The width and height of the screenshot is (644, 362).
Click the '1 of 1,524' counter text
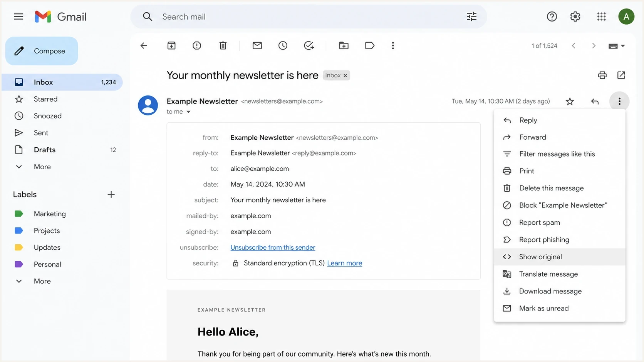point(544,46)
